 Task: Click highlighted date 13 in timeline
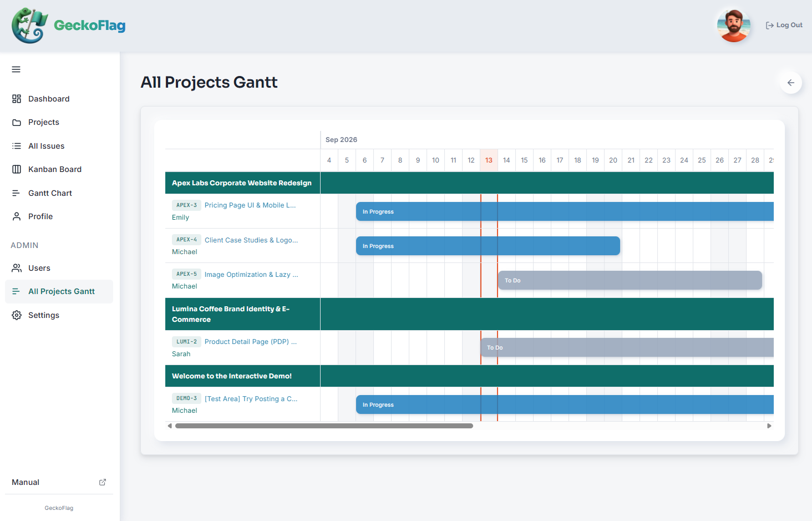489,160
